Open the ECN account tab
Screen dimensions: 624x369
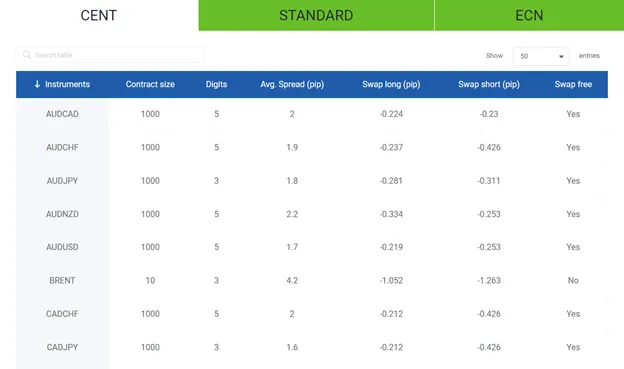point(529,15)
